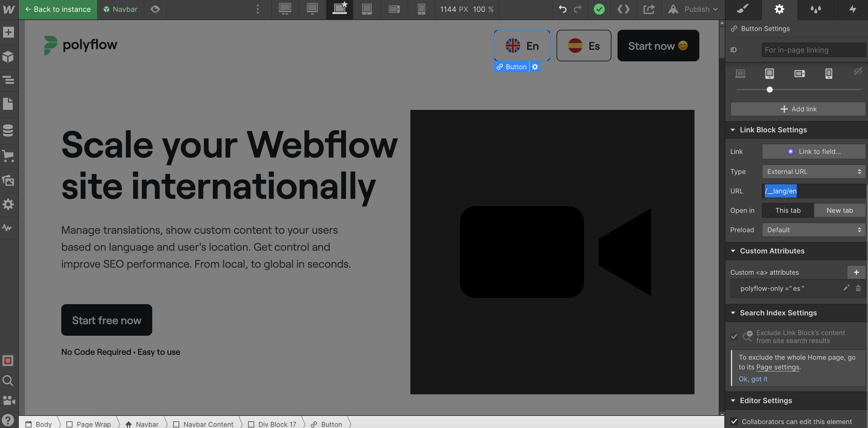Toggle Link to field option

click(x=814, y=151)
